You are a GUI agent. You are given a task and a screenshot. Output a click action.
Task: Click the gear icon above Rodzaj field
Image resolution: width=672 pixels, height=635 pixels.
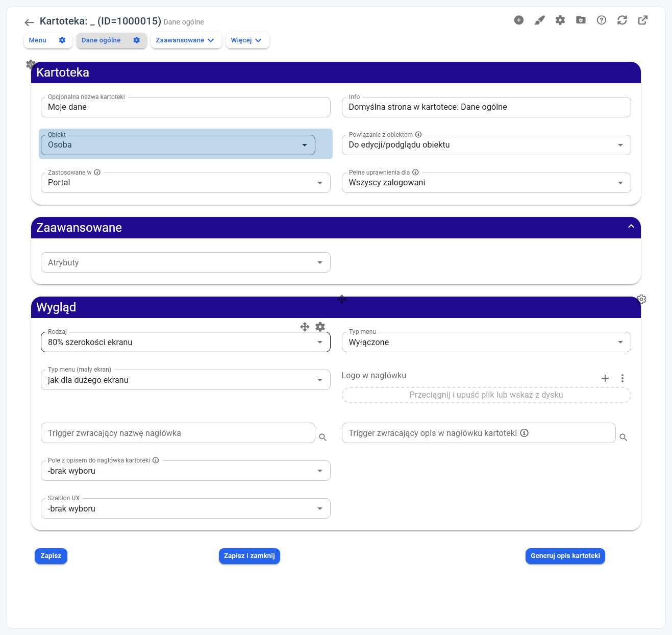pos(320,327)
